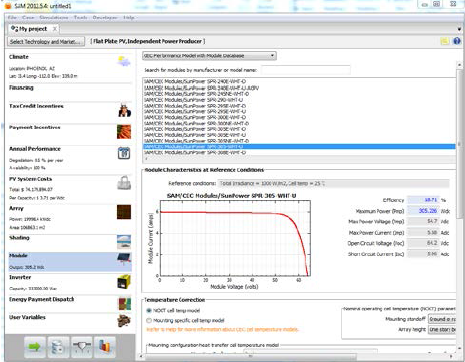Screen dimensions: 465x362
Task: Click the module search input field
Action: point(306,70)
